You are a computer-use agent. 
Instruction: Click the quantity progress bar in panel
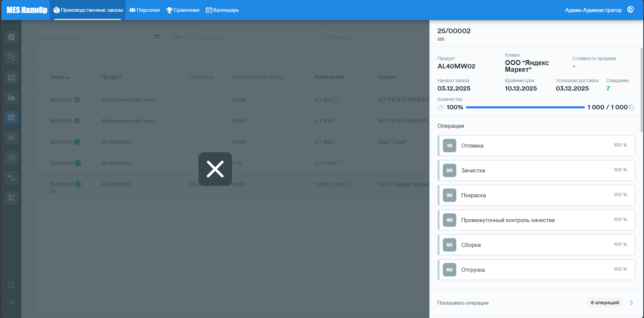click(525, 107)
